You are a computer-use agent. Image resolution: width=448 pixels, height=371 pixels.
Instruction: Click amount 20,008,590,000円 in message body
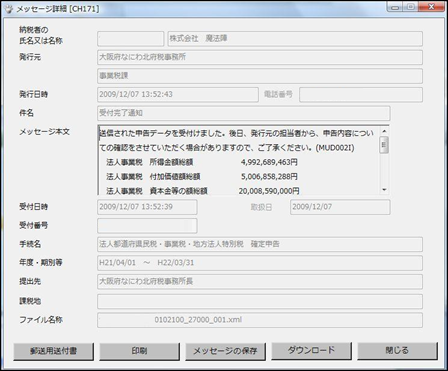tap(269, 191)
